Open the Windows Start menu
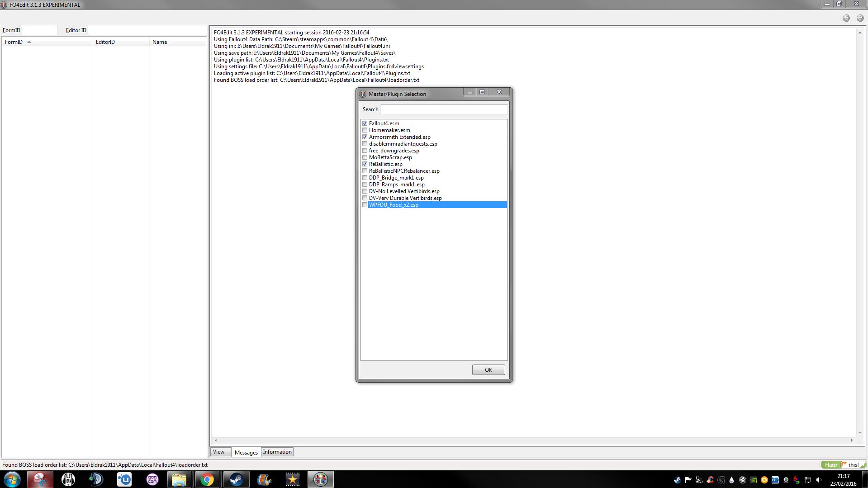The width and height of the screenshot is (868, 488). (x=12, y=479)
